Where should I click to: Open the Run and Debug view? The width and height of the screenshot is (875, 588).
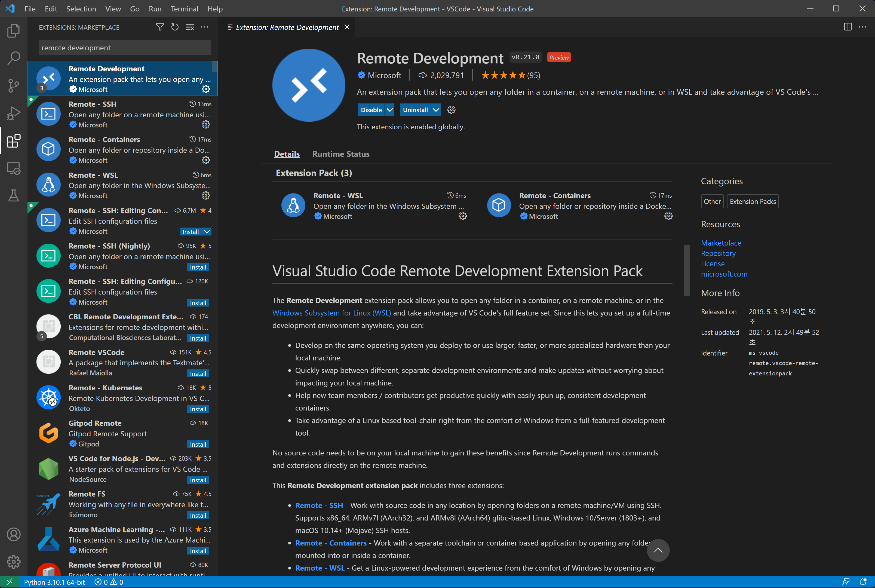14,113
